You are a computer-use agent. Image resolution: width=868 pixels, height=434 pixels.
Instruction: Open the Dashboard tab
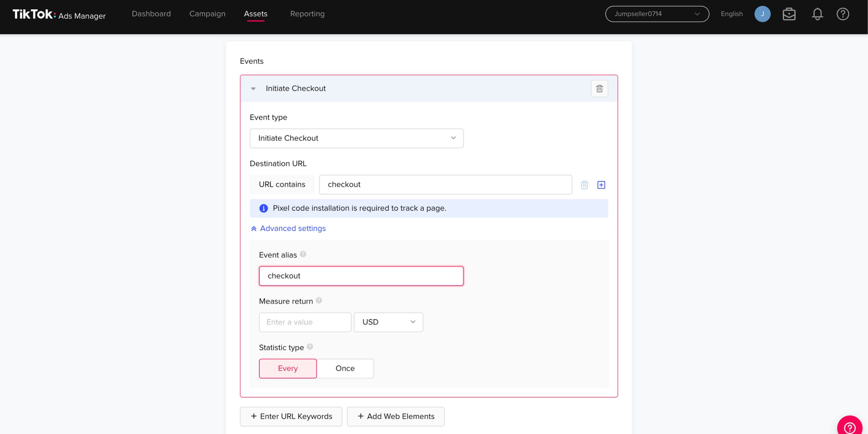(x=151, y=14)
